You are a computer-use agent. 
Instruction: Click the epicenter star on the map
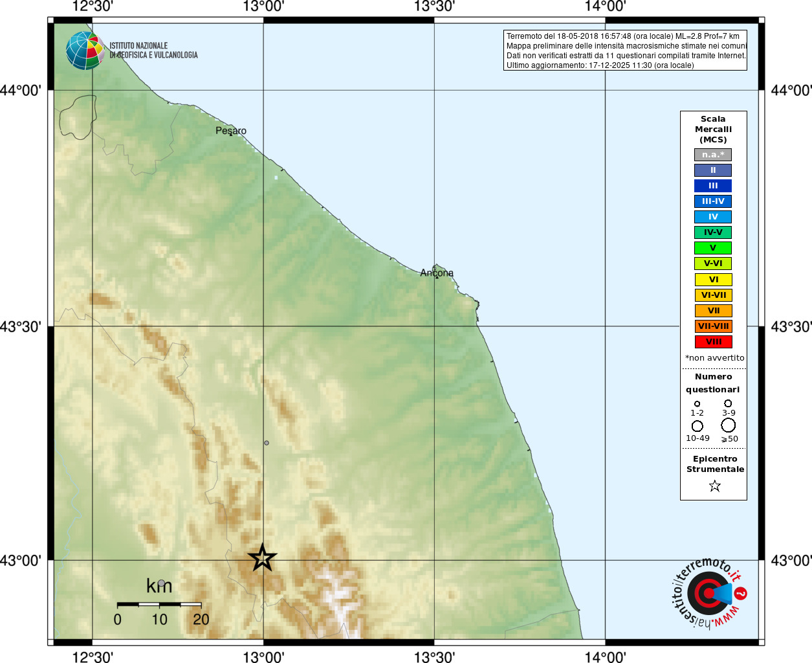263,557
